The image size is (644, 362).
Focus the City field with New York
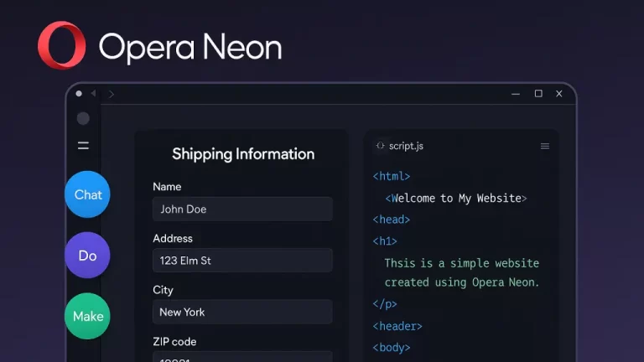click(242, 312)
